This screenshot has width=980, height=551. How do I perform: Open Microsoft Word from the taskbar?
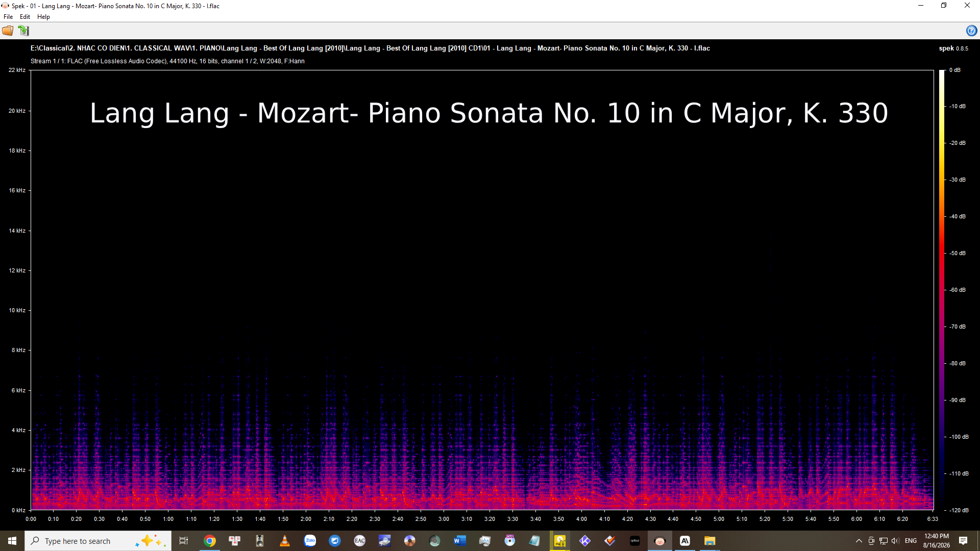pyautogui.click(x=460, y=541)
